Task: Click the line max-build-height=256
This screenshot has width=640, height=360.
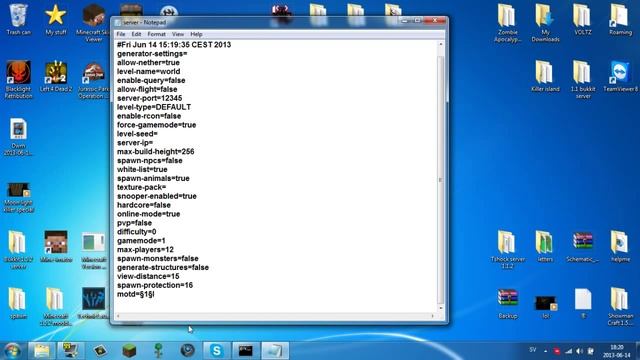Action: [x=156, y=151]
